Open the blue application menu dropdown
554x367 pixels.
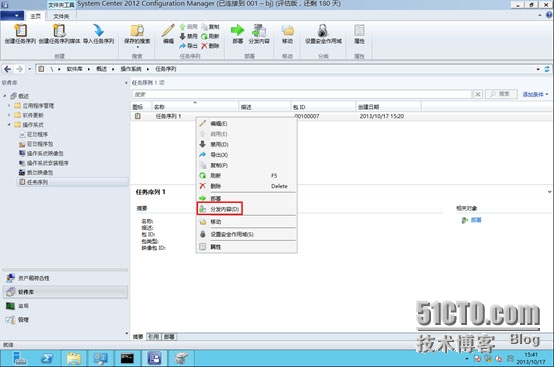12,16
